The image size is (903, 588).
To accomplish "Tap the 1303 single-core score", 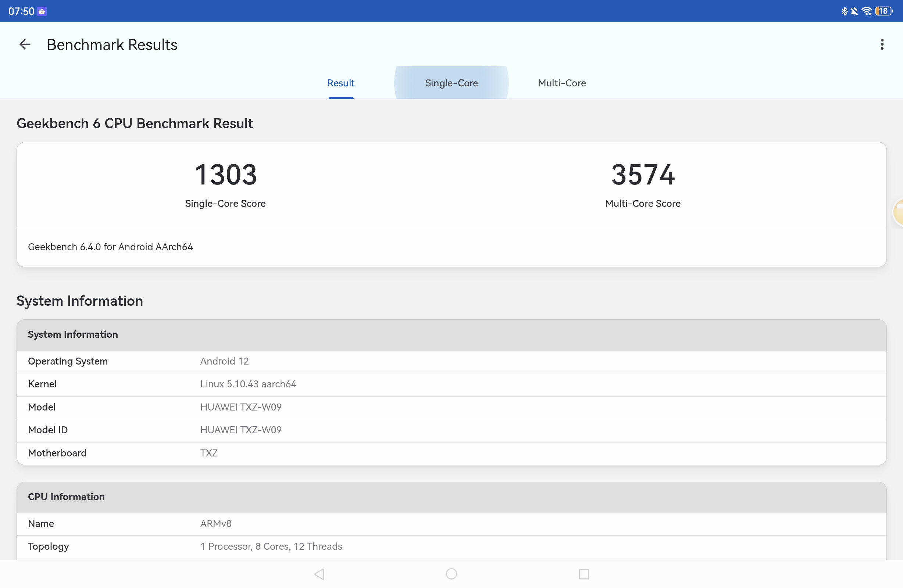I will pos(226,175).
